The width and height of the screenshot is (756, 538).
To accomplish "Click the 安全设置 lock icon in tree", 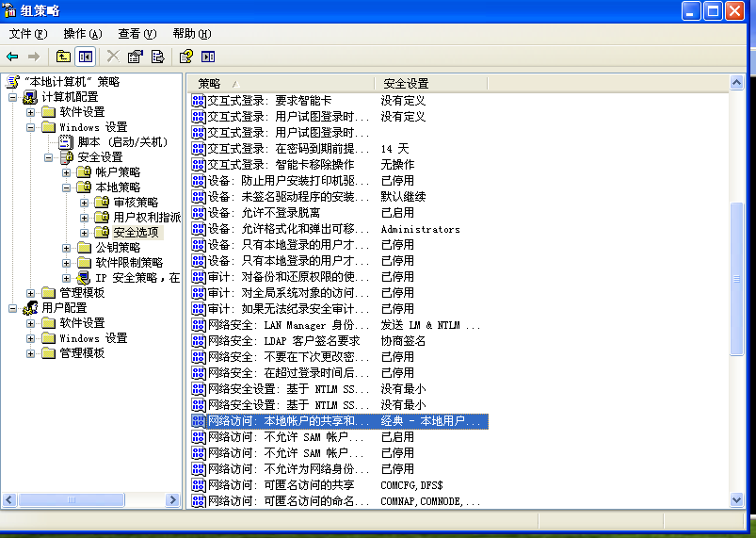I will click(x=66, y=157).
